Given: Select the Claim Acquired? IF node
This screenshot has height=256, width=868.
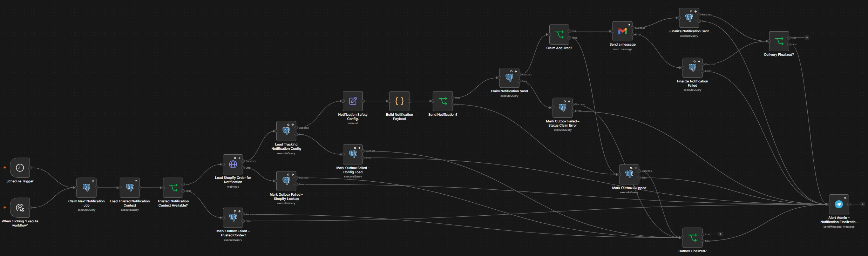Looking at the screenshot, I should pyautogui.click(x=559, y=34).
